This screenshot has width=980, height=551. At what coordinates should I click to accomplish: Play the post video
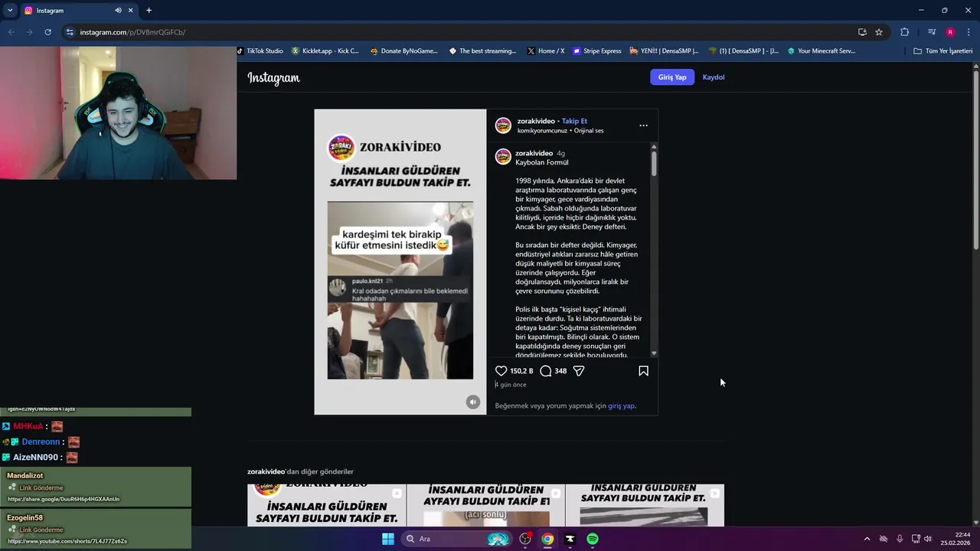coord(400,262)
